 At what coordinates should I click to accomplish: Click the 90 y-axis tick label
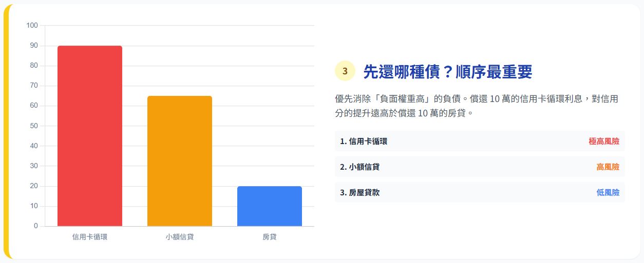click(33, 45)
